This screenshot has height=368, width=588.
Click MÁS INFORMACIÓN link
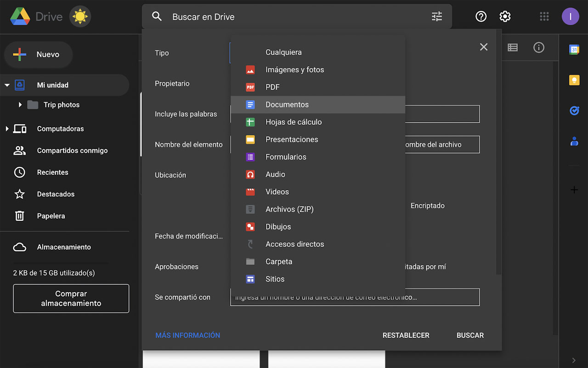(188, 335)
